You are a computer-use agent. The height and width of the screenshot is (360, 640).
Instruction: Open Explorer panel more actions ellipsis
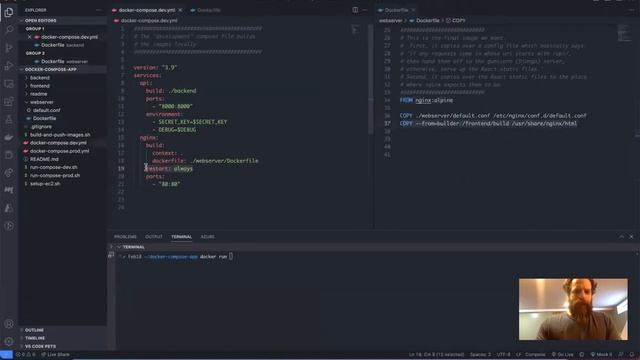pyautogui.click(x=98, y=10)
